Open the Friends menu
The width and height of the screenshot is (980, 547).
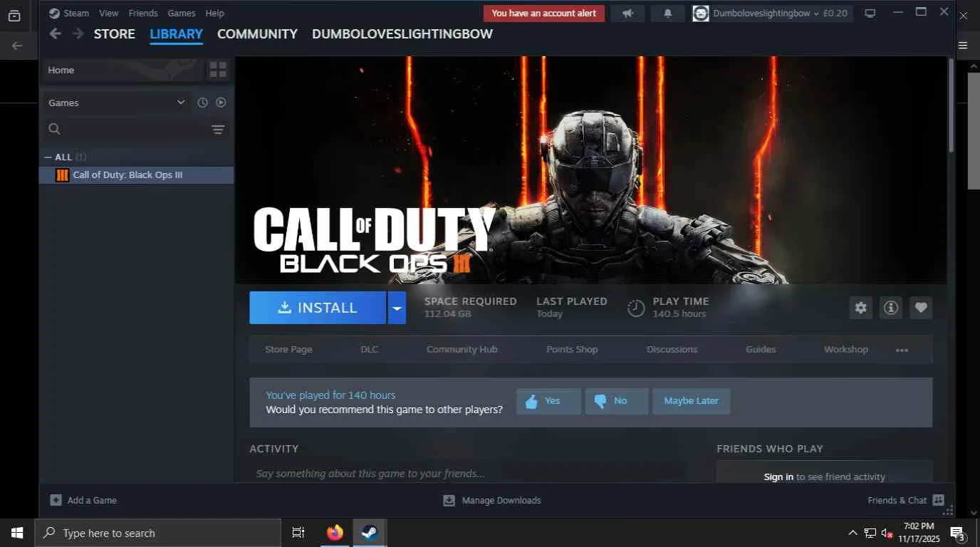pos(143,13)
